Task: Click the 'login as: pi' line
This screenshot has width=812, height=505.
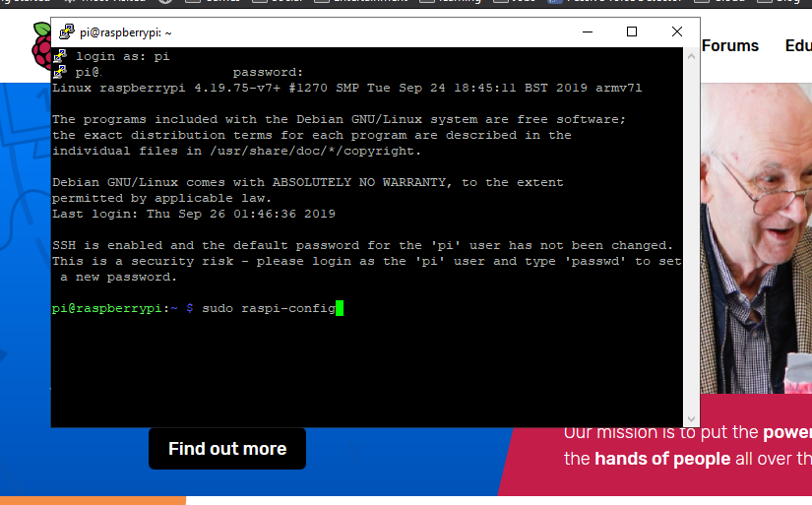Action: coord(123,56)
